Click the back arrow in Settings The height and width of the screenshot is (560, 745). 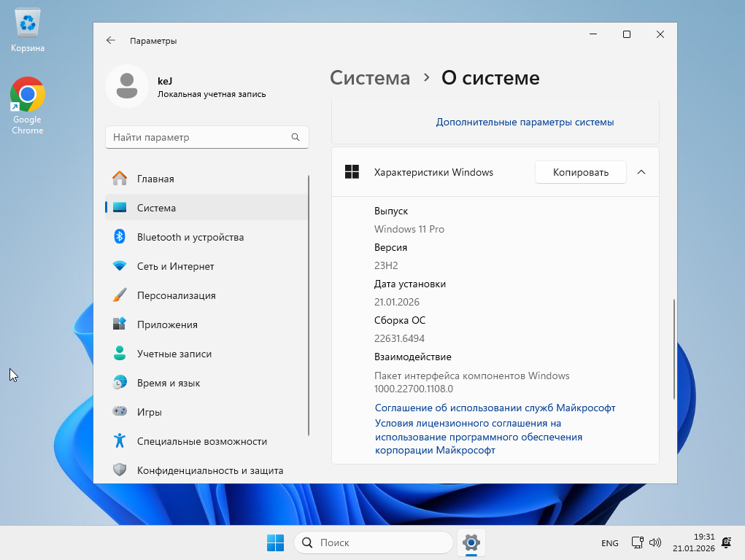pos(111,41)
